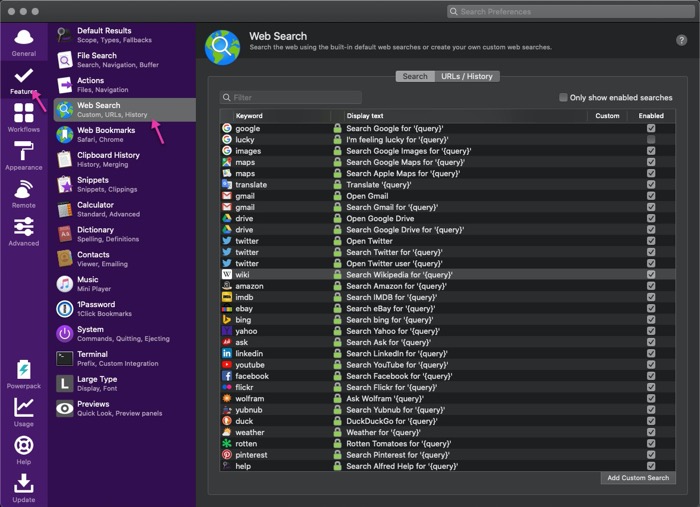Open the Powerpack battery icon
700x507 pixels.
24,370
